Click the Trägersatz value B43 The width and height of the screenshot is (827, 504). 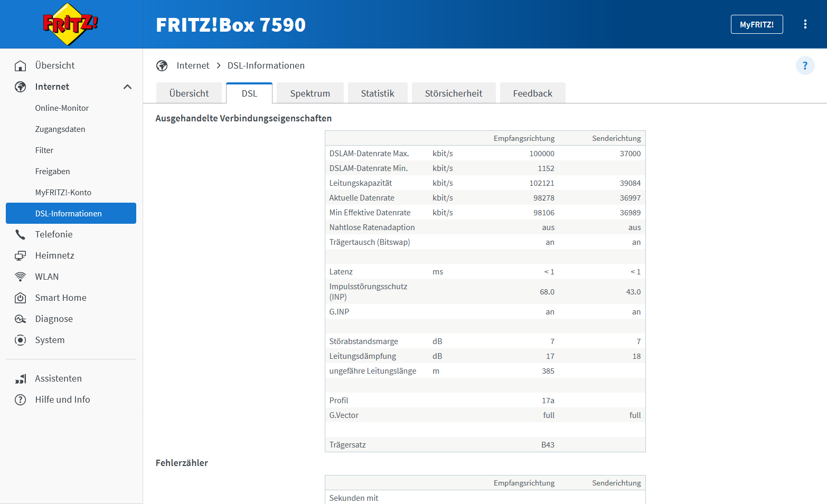548,445
